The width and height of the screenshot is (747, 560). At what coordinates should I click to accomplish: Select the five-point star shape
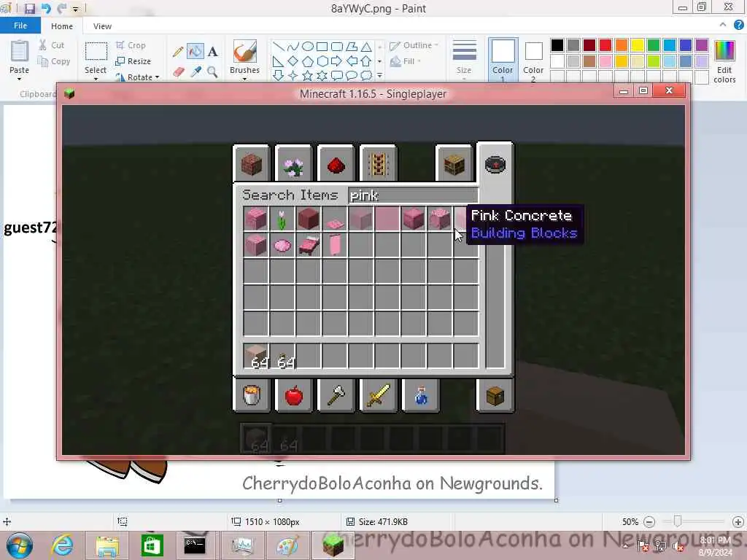tap(307, 75)
